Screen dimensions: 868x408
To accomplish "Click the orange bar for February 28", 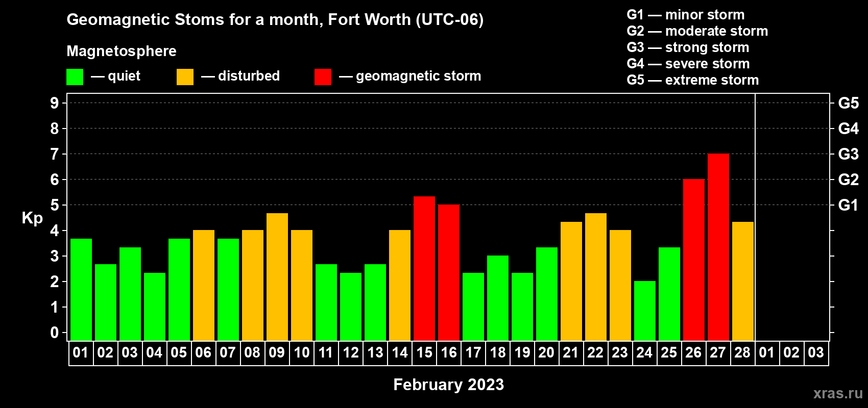I will point(743,281).
